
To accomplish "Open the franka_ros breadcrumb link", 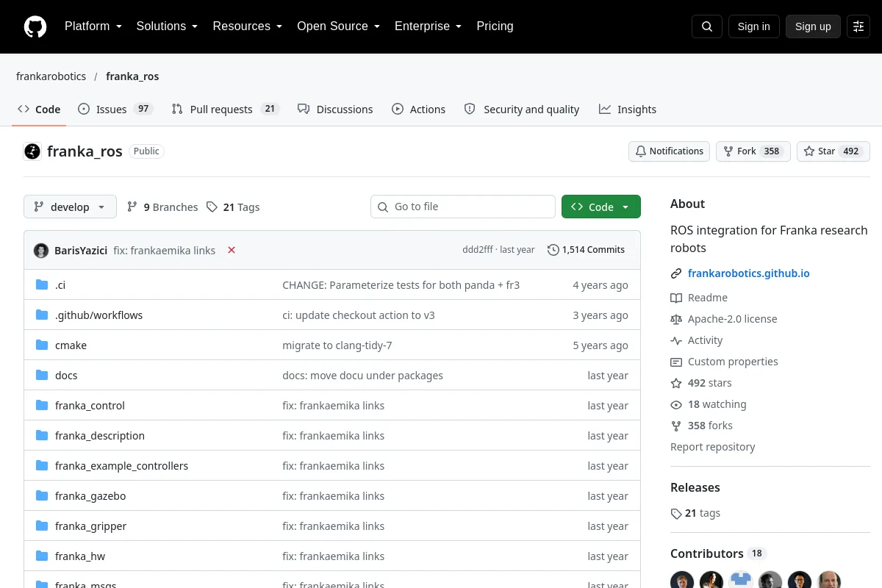I will click(132, 76).
